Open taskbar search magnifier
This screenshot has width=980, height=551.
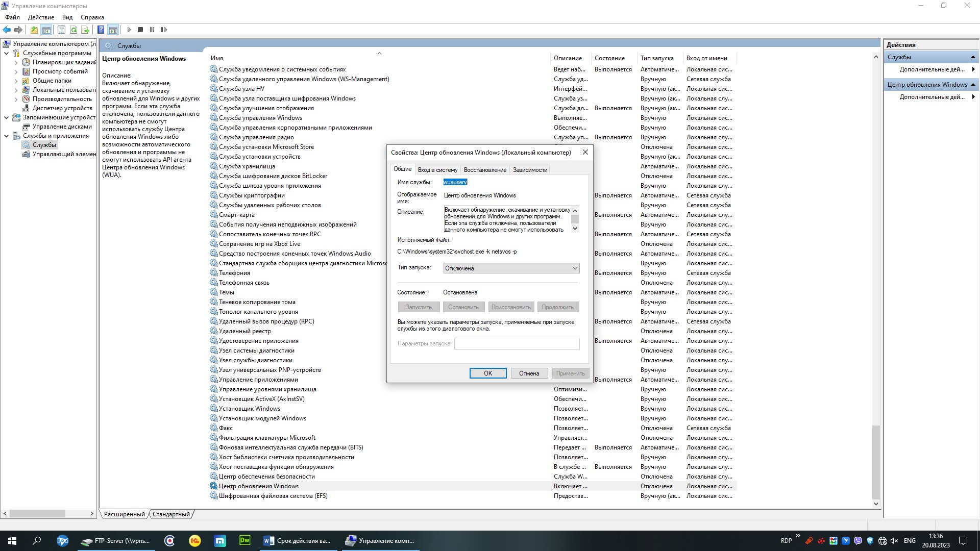(x=37, y=541)
